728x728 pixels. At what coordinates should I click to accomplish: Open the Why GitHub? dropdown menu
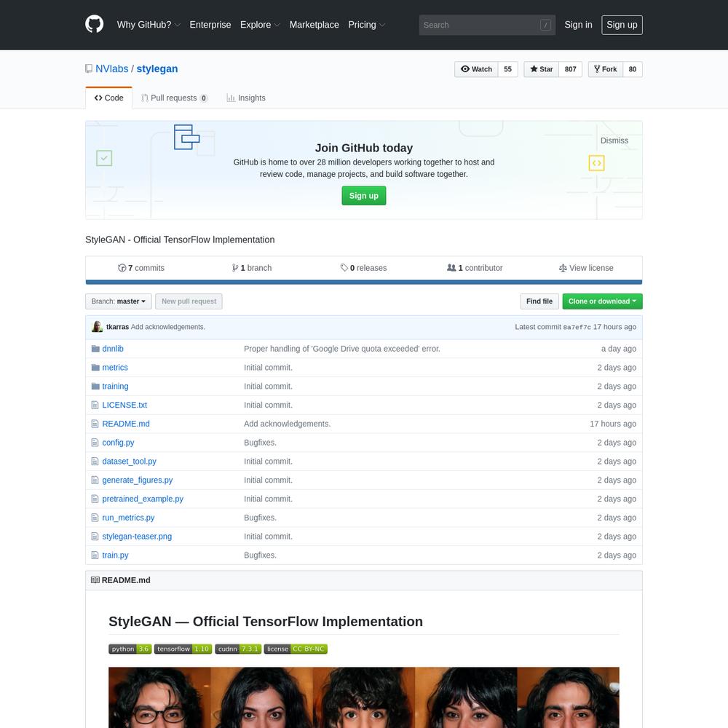click(149, 25)
